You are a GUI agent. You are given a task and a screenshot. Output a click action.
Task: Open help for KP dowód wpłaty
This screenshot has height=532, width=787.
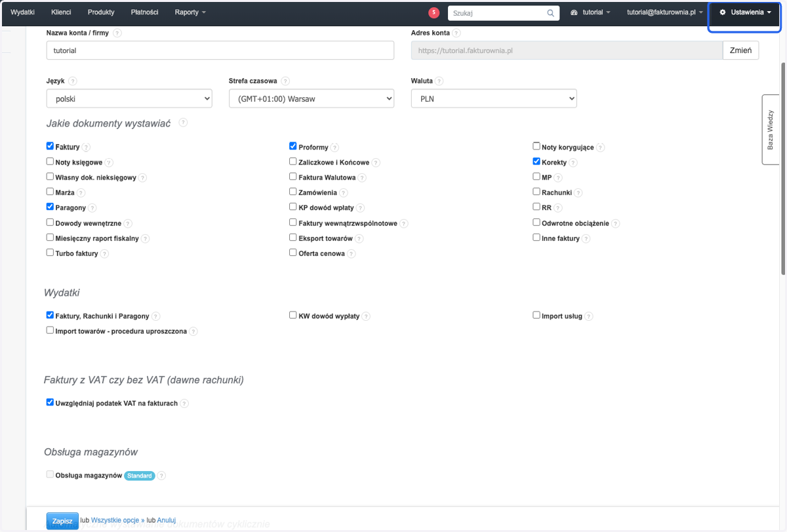coord(361,208)
